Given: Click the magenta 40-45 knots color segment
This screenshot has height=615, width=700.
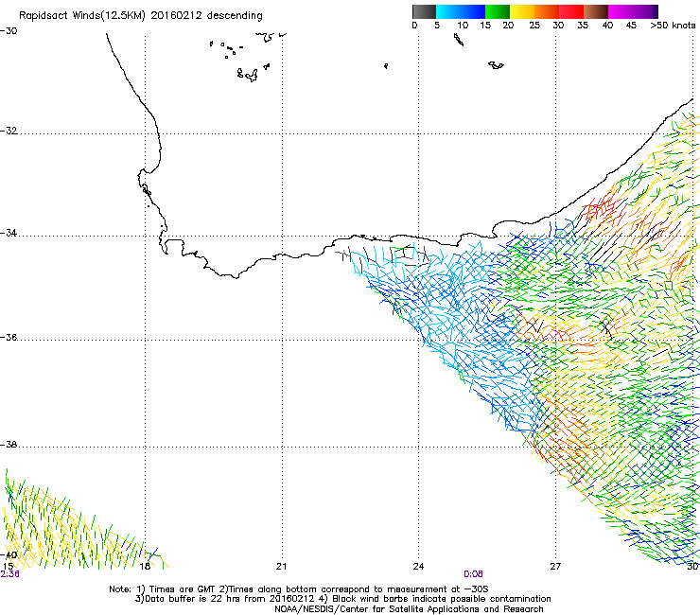Looking at the screenshot, I should [x=621, y=11].
